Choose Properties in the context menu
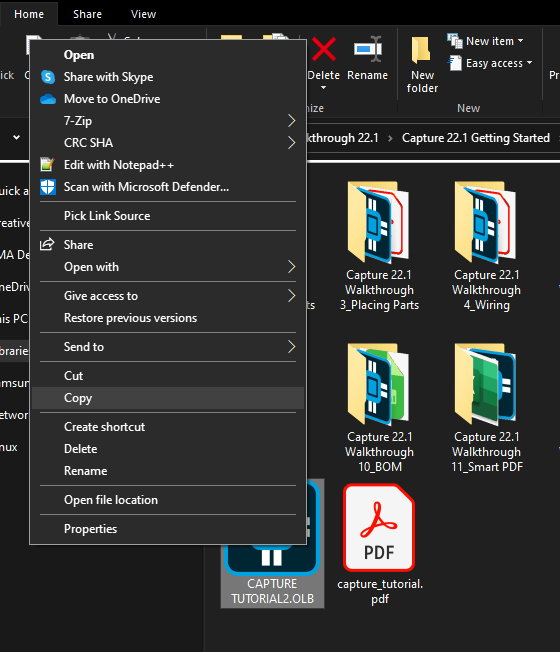This screenshot has height=652, width=560. (x=168, y=529)
